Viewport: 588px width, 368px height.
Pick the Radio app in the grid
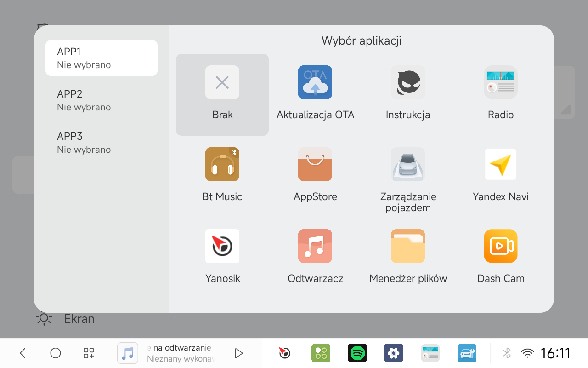point(501,83)
